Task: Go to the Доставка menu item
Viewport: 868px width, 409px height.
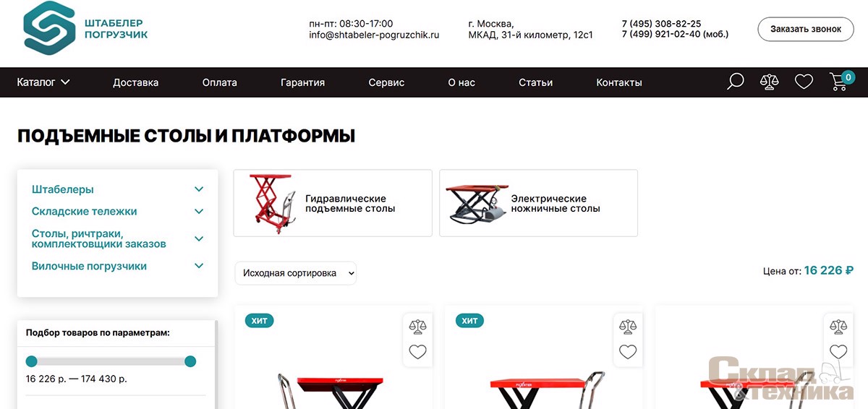Action: pyautogui.click(x=136, y=82)
